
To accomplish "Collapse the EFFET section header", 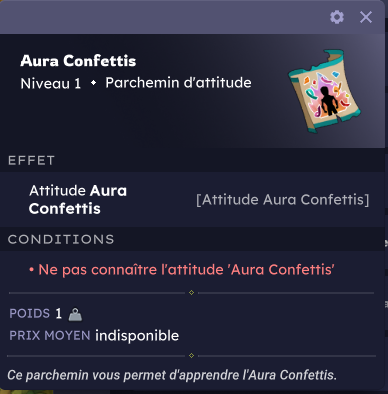I will click(192, 160).
